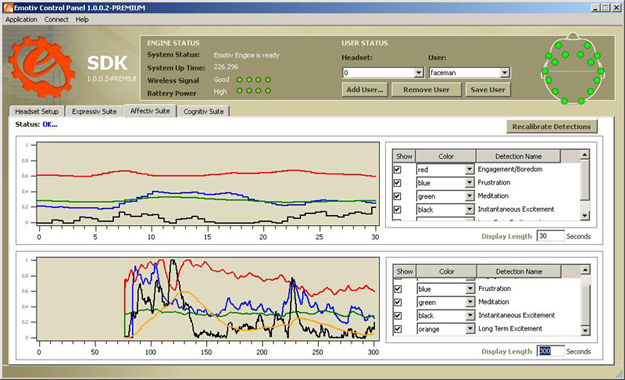
Task: Open blue color dropdown in bottom list
Action: click(470, 289)
